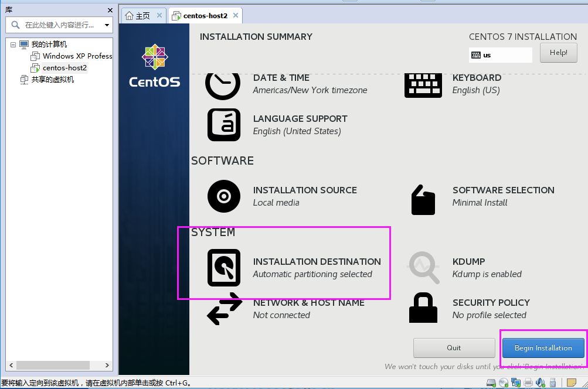Viewport: 588px width, 389px height.
Task: Open the Software Selection package icon
Action: 423,200
